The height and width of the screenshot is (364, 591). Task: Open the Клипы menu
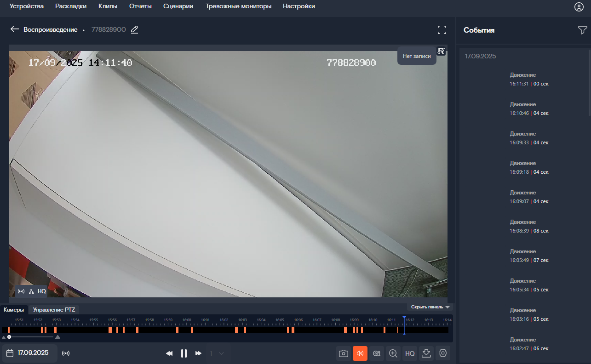pos(108,6)
